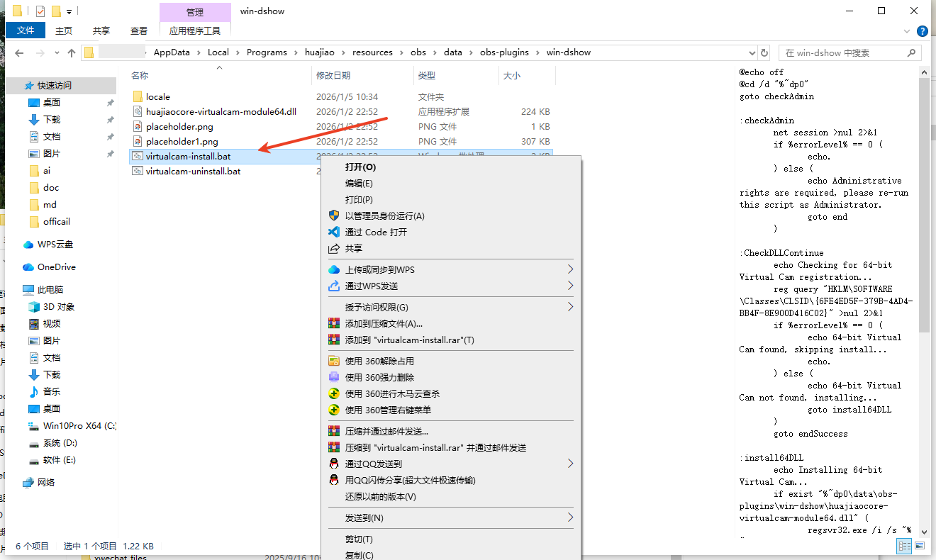Switch to the 查看 ribbon tab

pos(139,30)
